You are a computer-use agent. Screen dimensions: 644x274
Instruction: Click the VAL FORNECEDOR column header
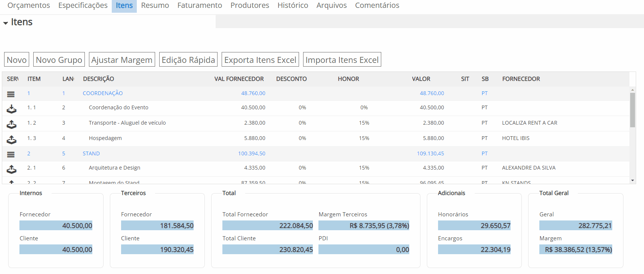click(239, 79)
